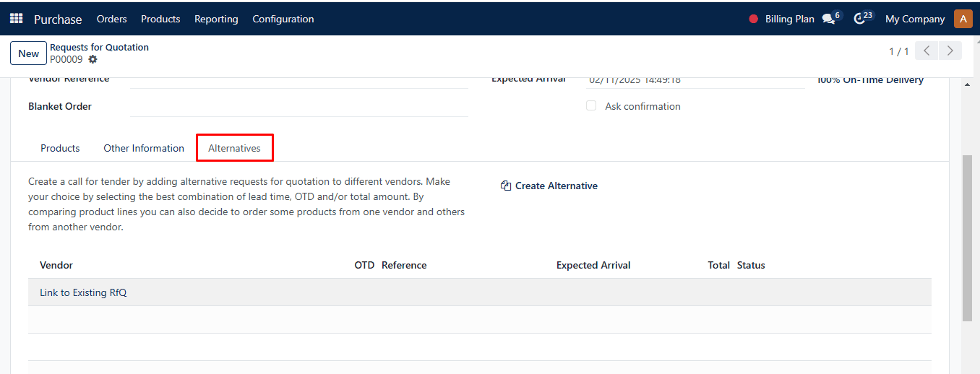
Task: Click the Purchase app title
Action: click(58, 19)
